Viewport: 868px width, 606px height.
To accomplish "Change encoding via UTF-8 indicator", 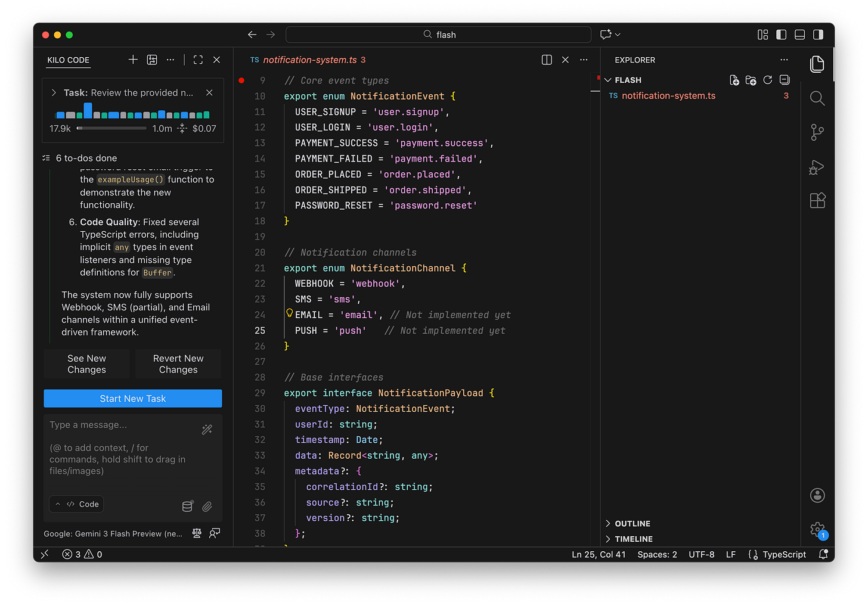I will (701, 554).
